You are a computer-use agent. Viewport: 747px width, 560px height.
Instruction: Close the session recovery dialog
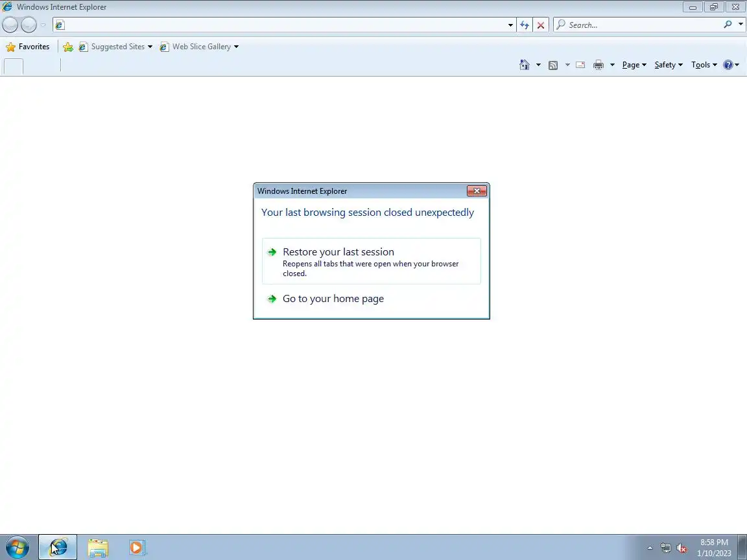[477, 191]
